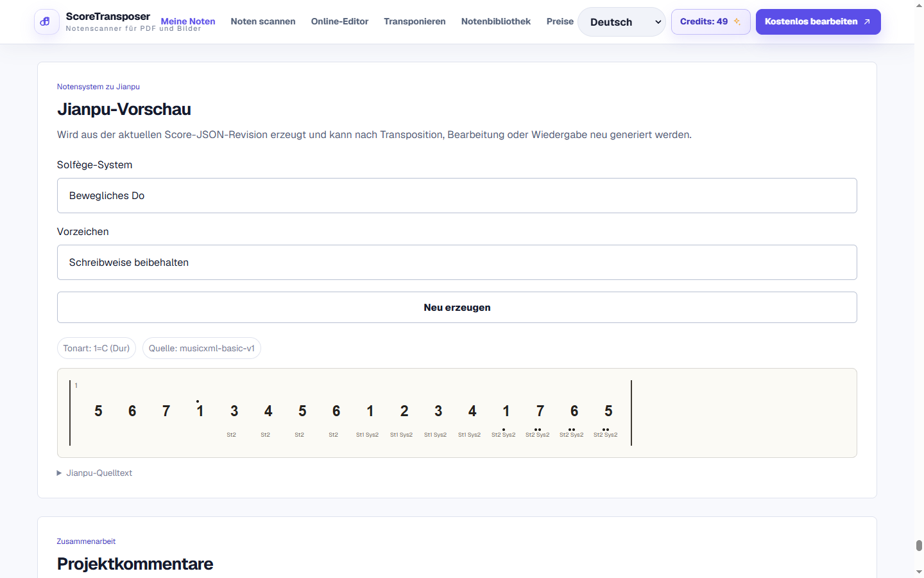Image resolution: width=924 pixels, height=578 pixels.
Task: Click the ScoreTransposer logo icon
Action: [x=46, y=22]
